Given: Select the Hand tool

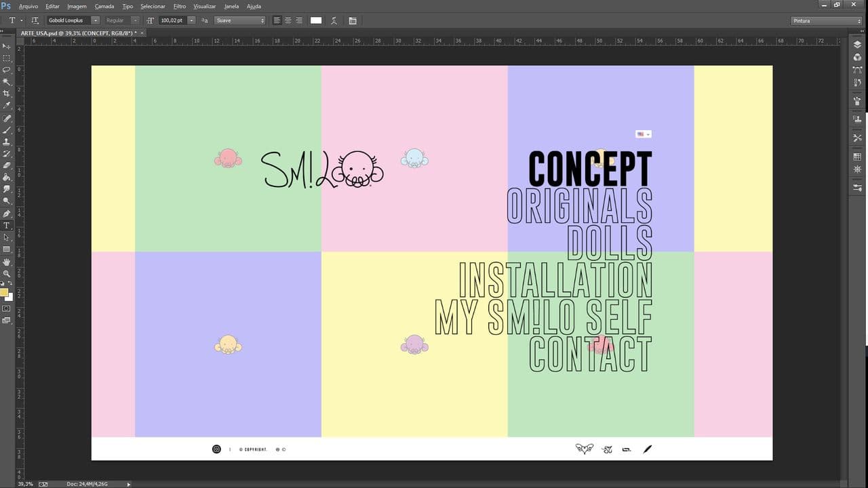Looking at the screenshot, I should click(7, 261).
